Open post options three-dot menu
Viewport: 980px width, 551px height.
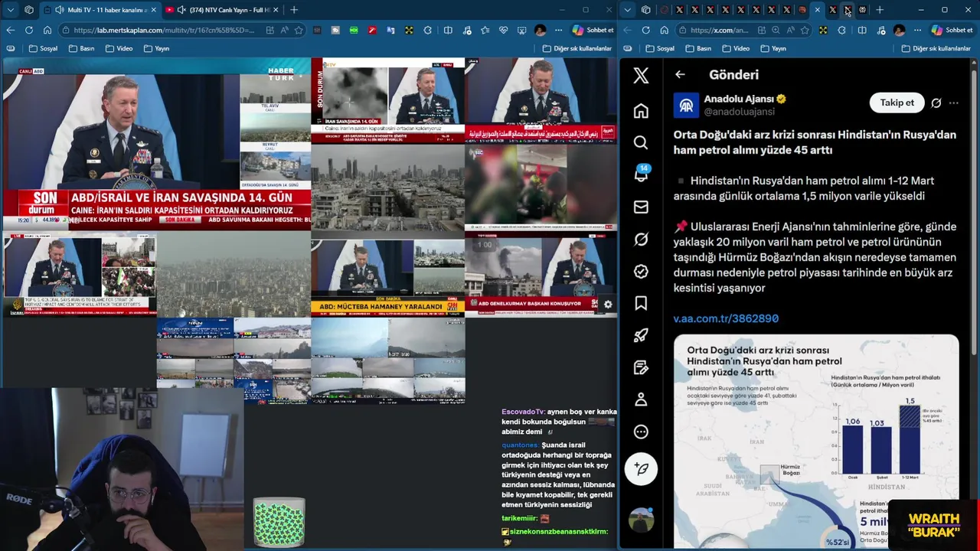[954, 103]
